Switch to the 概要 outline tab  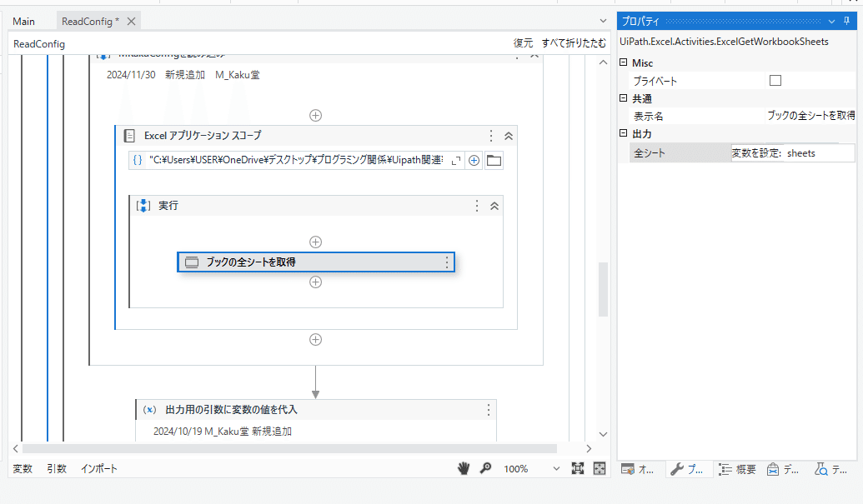pos(737,469)
